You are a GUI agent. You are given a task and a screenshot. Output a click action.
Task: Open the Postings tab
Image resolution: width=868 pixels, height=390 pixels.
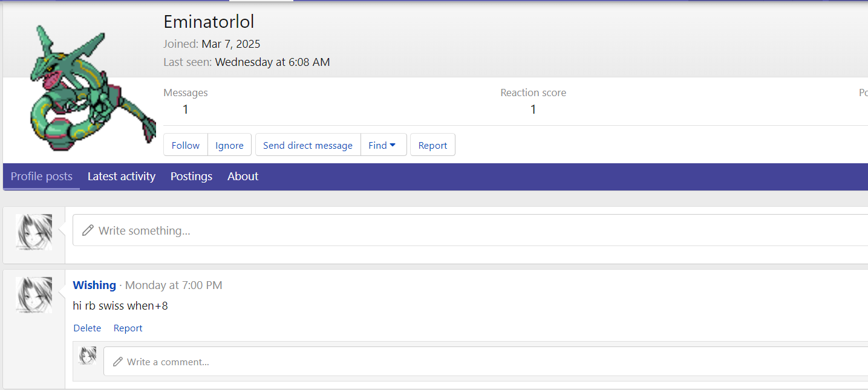pyautogui.click(x=191, y=177)
